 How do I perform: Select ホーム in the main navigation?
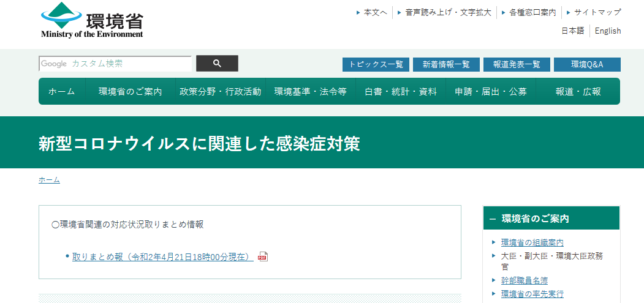point(62,92)
